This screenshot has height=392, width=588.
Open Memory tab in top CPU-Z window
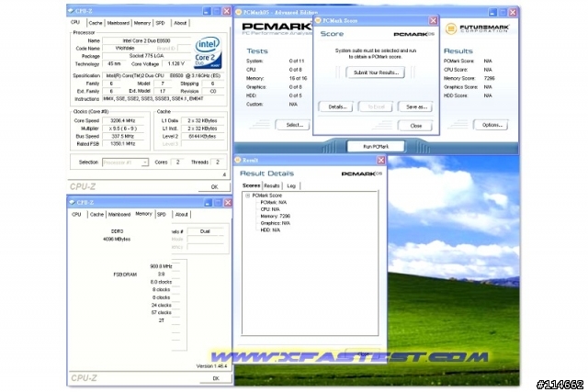coord(142,23)
